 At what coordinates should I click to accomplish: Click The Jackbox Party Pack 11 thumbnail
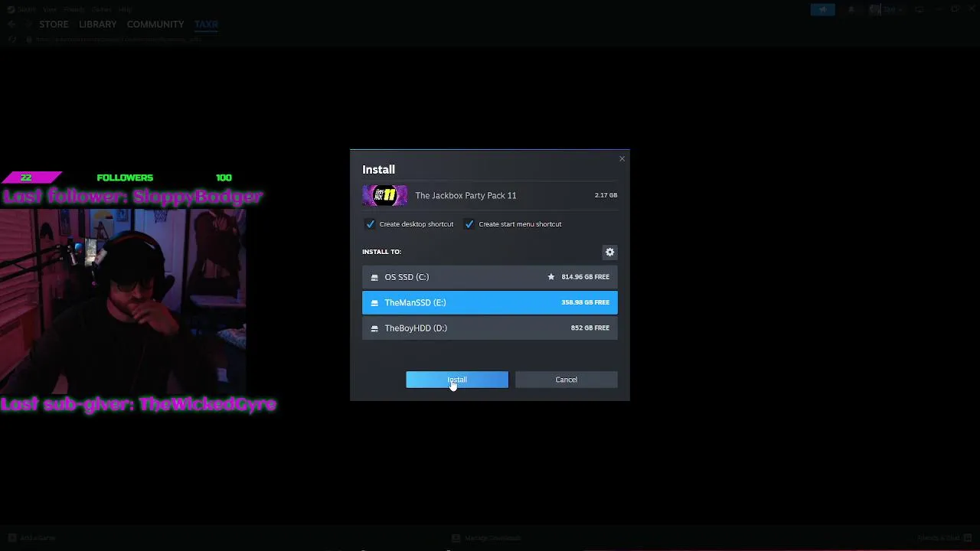click(385, 195)
